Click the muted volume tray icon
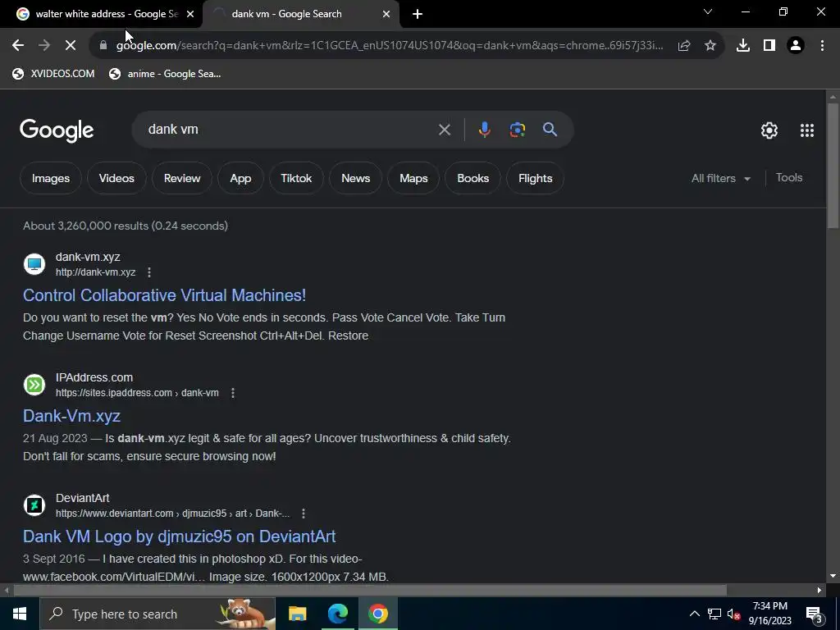Viewport: 840px width, 630px height. [733, 614]
